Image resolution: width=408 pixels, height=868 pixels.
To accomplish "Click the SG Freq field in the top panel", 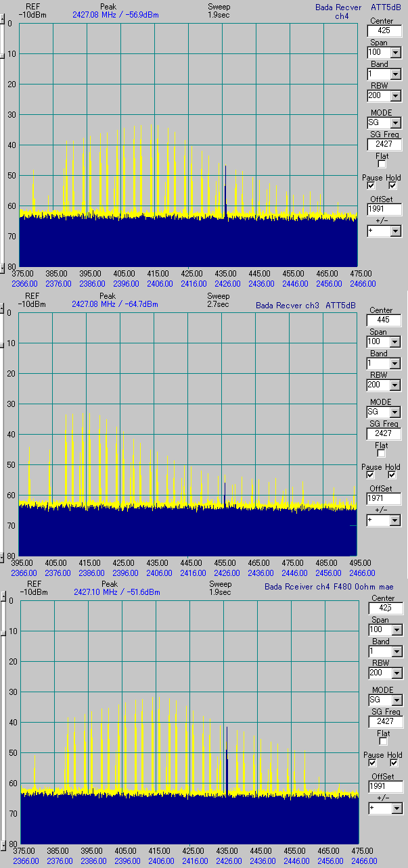I will [x=384, y=144].
